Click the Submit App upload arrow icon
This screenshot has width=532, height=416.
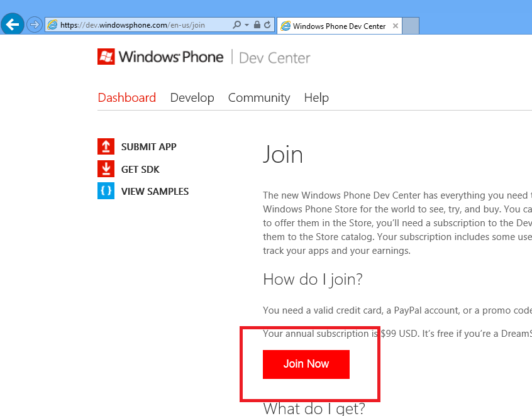[106, 146]
